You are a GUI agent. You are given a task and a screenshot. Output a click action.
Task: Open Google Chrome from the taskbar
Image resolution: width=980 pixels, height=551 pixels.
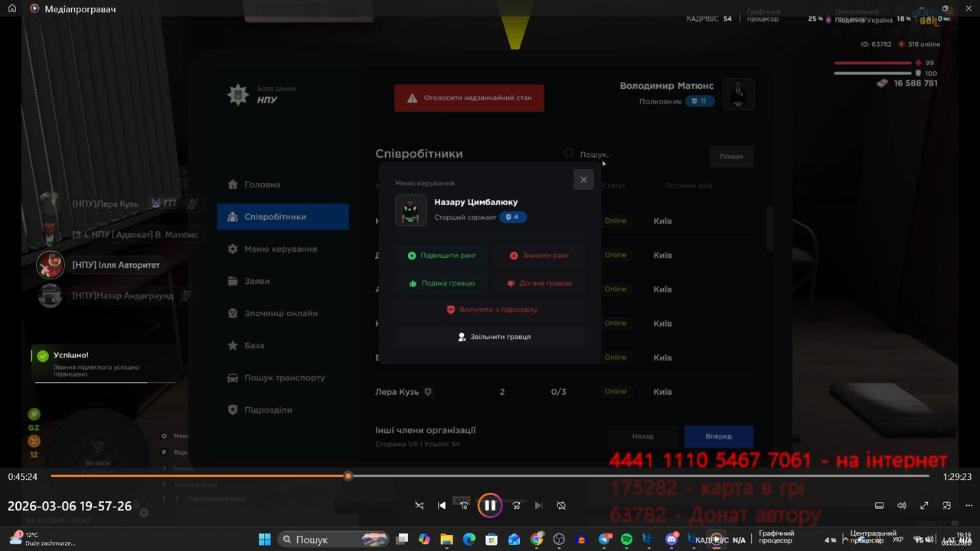(537, 540)
